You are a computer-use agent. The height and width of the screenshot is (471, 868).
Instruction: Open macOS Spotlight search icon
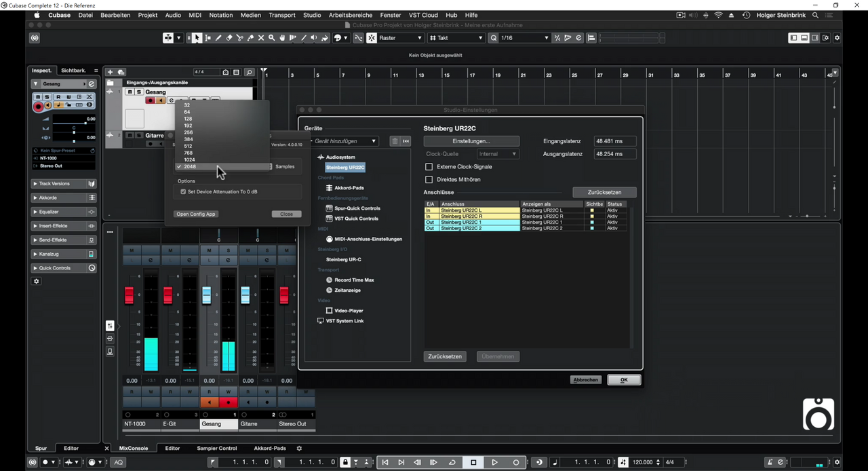point(815,15)
